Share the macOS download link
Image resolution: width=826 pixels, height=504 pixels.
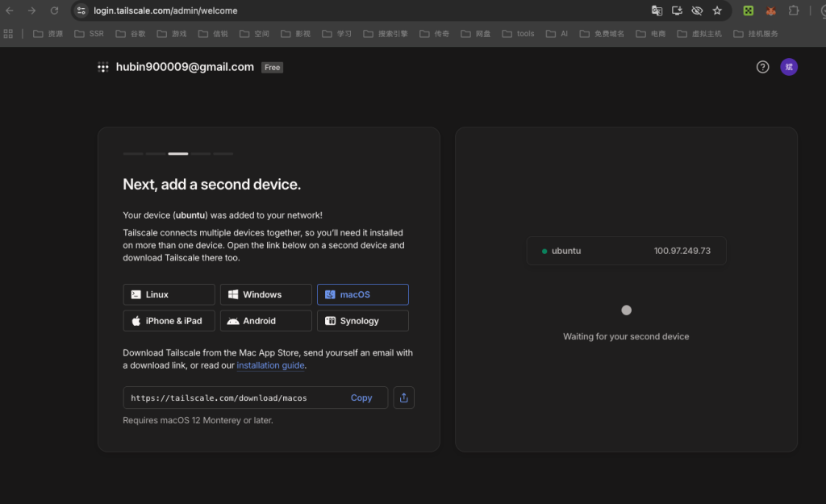tap(403, 397)
